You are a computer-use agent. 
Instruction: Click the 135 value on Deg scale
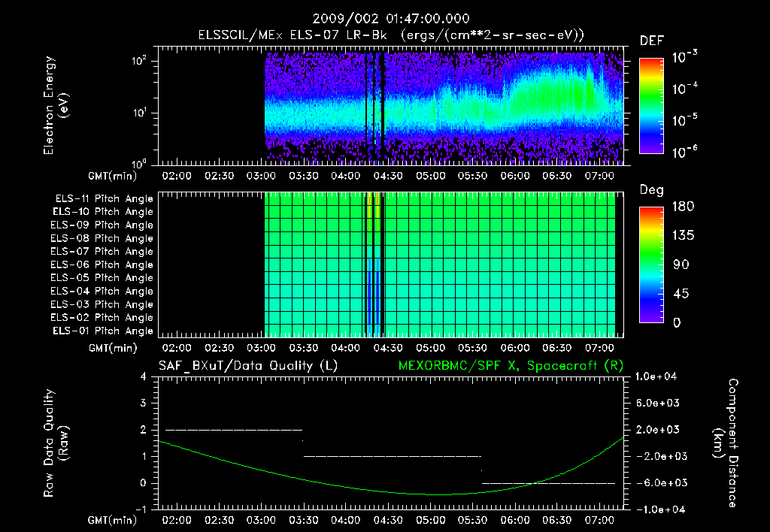pos(684,236)
